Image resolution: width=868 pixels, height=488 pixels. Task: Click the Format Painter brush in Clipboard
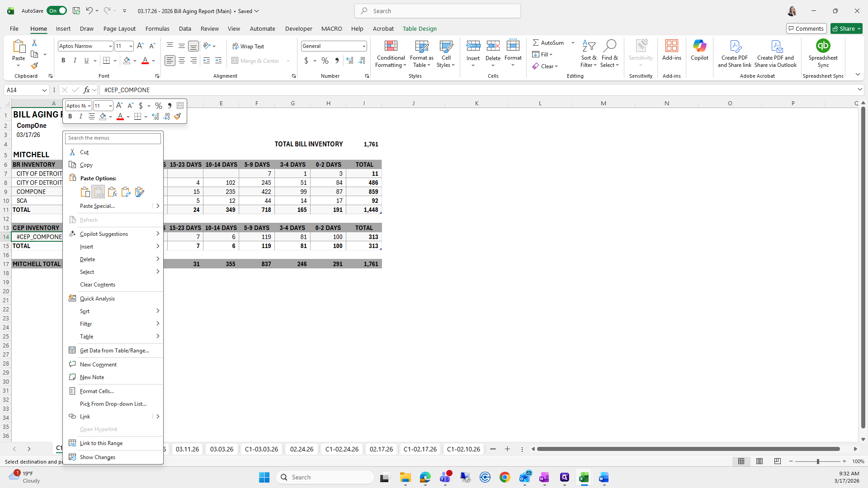(34, 66)
